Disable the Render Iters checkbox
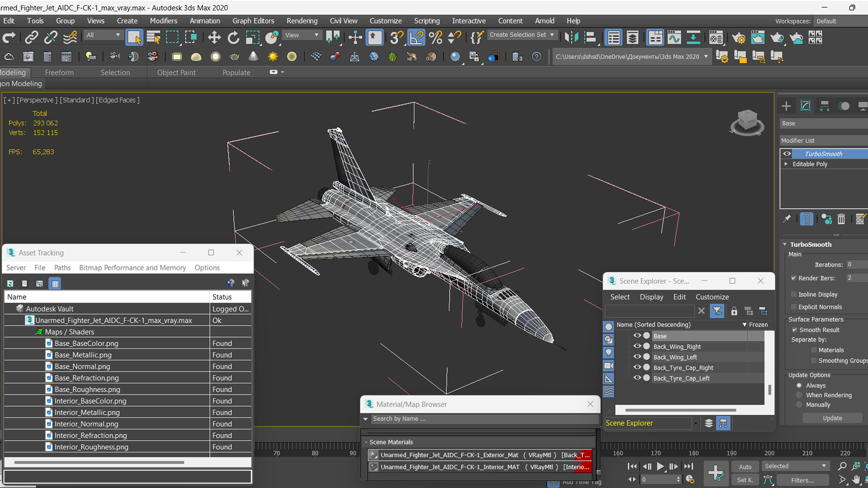 [x=794, y=278]
